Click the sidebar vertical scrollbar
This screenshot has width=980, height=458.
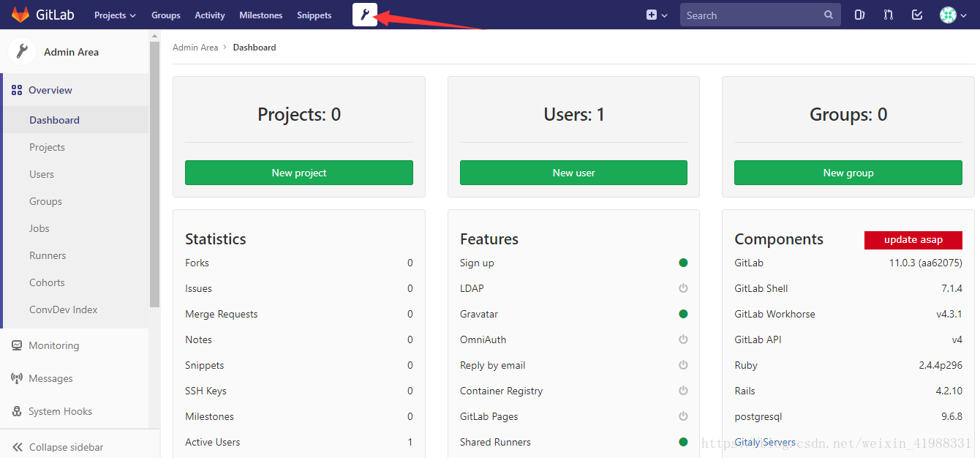click(x=154, y=174)
